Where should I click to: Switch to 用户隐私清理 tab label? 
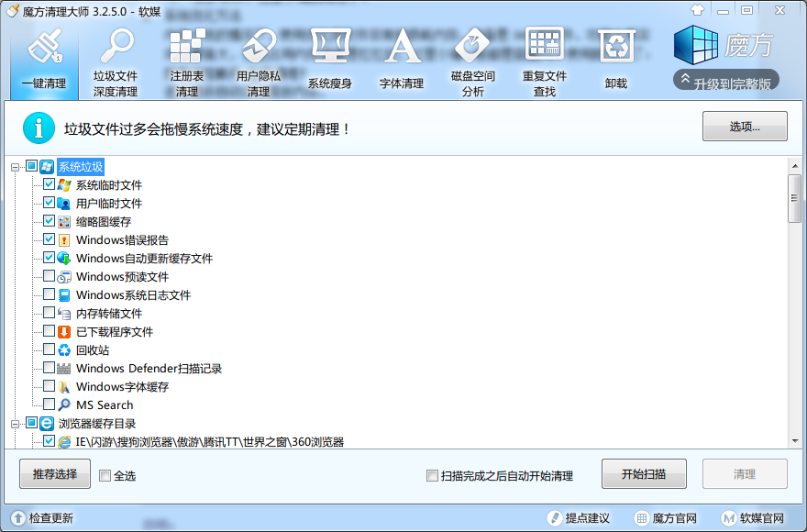click(259, 84)
